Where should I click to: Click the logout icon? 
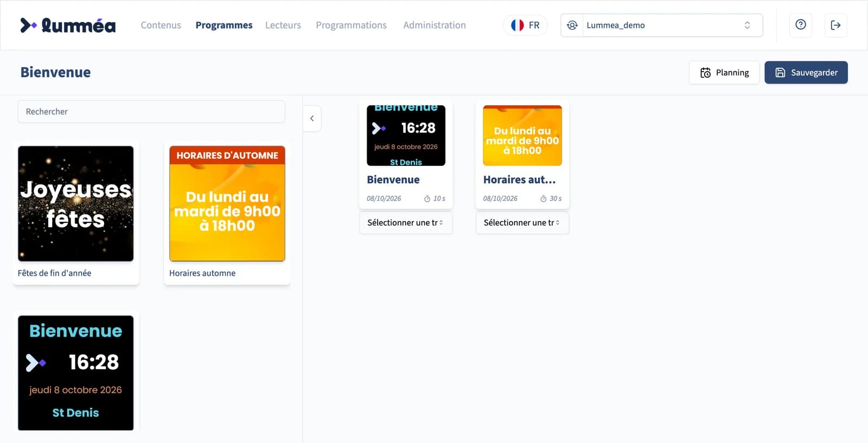pos(835,25)
